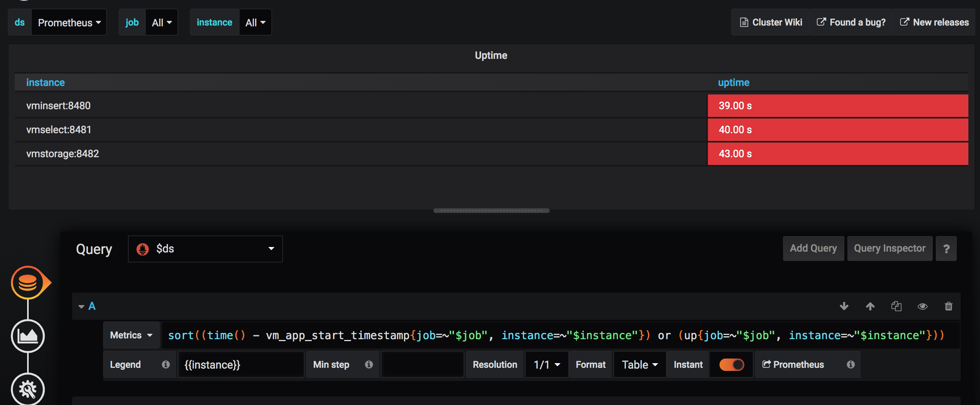Click the Min step input field

(x=423, y=364)
